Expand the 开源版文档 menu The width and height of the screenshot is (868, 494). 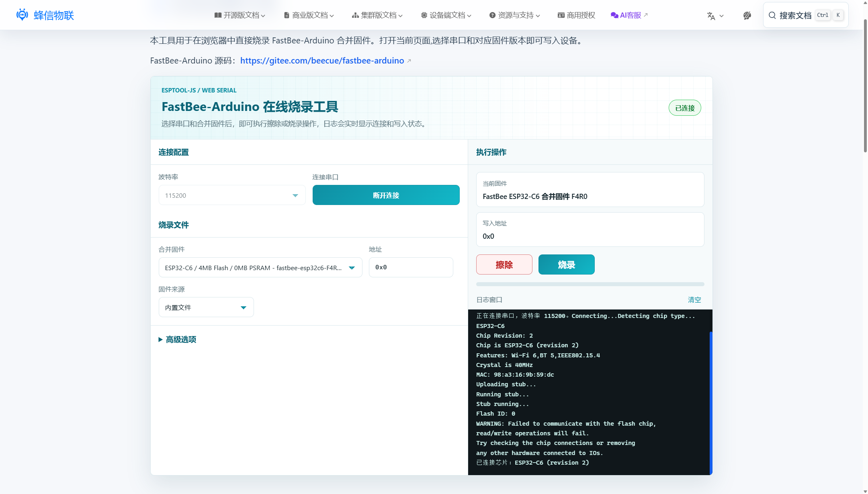pyautogui.click(x=240, y=15)
